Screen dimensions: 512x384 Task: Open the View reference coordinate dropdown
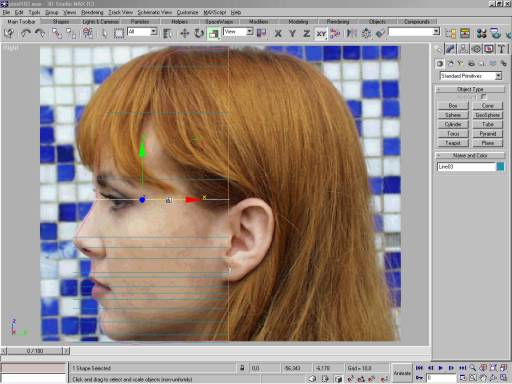238,32
